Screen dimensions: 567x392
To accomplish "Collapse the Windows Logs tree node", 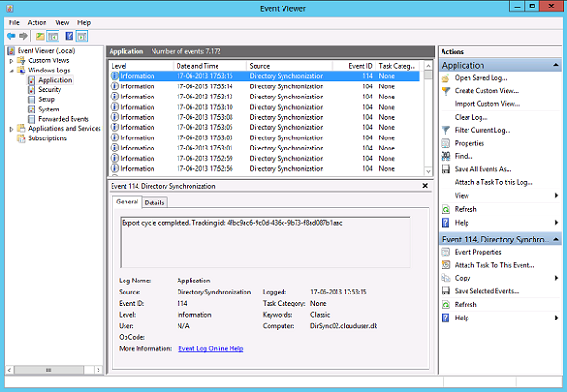I will (11, 71).
